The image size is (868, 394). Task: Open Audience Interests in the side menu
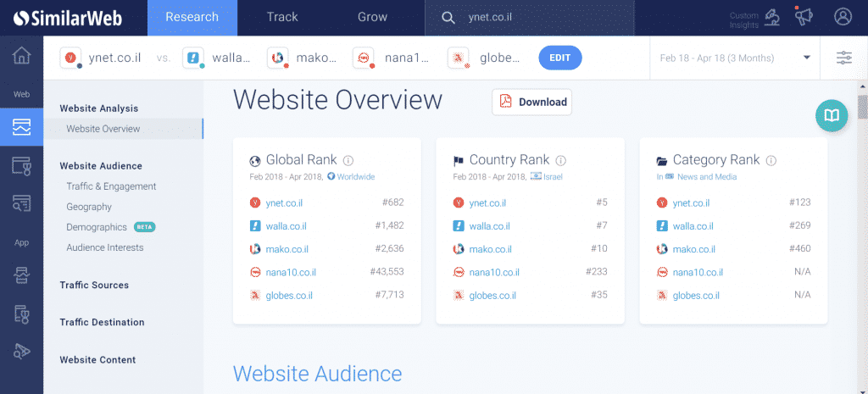coord(104,247)
